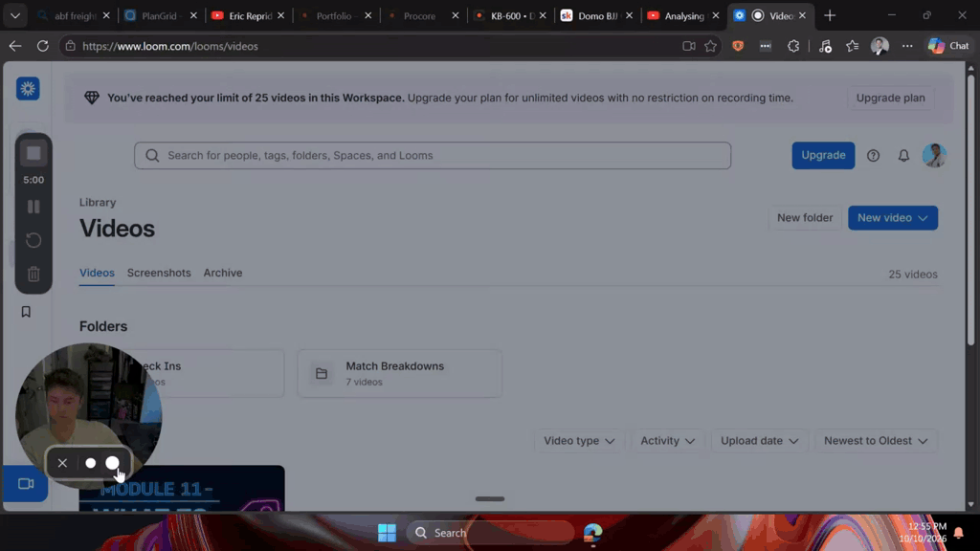Delete the recording with the trash icon
Image resolution: width=980 pixels, height=551 pixels.
tap(33, 274)
